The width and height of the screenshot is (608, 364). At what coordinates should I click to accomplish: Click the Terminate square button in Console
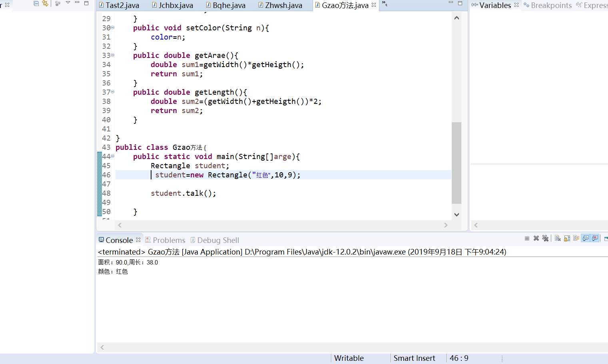(527, 238)
